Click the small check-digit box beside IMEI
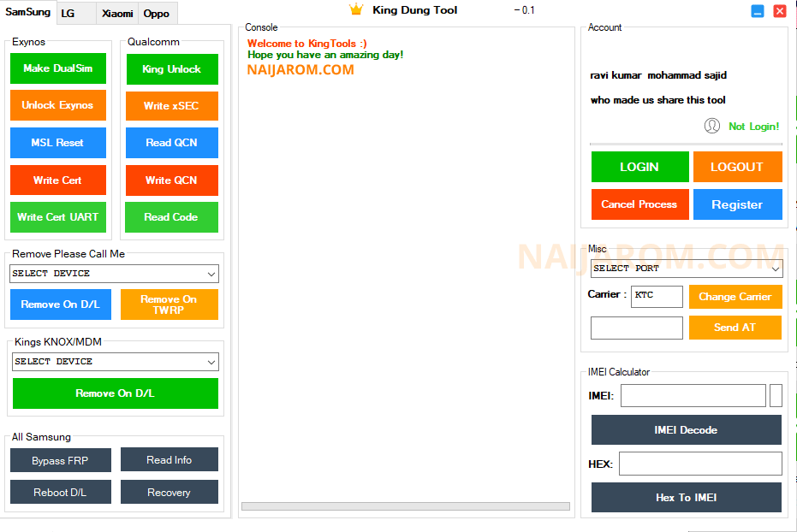Viewport: 797px width, 532px height. (776, 395)
